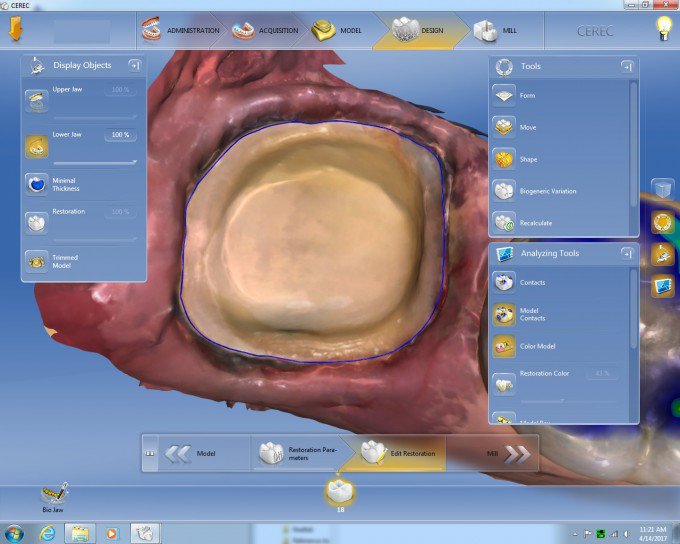Select the Shape tool
Viewport: 680px width, 544px height.
pyautogui.click(x=504, y=159)
